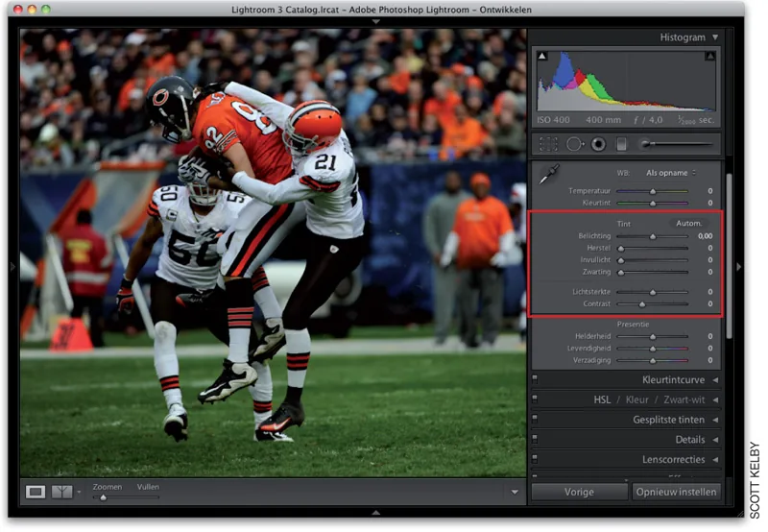Viewport: 768px width, 532px height.
Task: Toggle the Kleurtintcurve panel on/off switch
Action: pos(535,379)
